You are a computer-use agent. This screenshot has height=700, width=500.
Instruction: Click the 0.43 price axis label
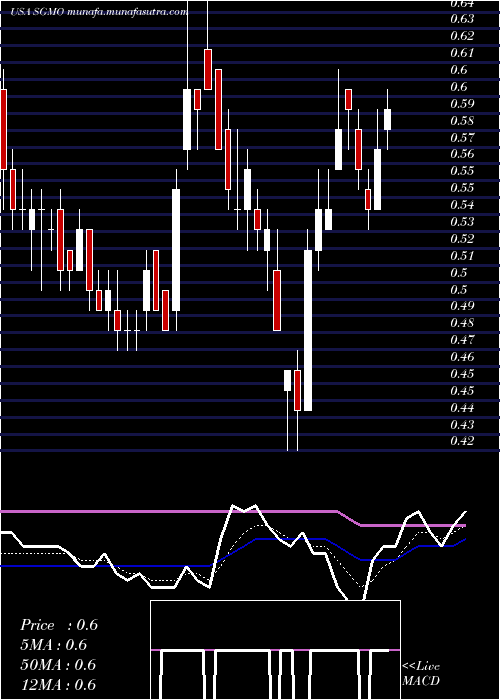(x=462, y=424)
